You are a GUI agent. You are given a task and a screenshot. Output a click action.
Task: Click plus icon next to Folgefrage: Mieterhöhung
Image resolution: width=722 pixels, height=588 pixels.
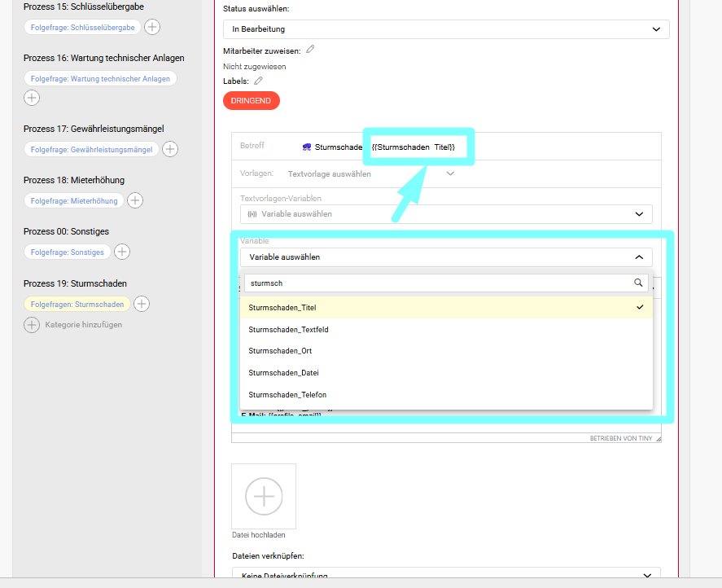coord(135,200)
